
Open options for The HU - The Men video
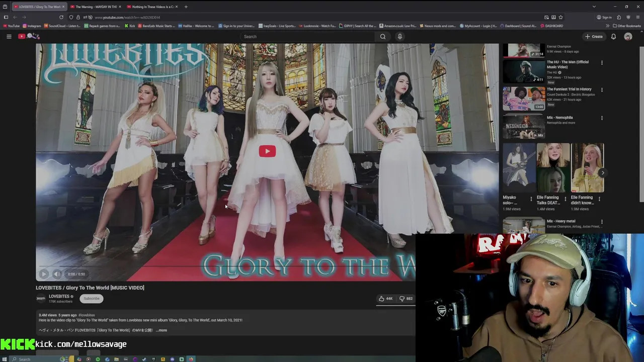(x=602, y=63)
